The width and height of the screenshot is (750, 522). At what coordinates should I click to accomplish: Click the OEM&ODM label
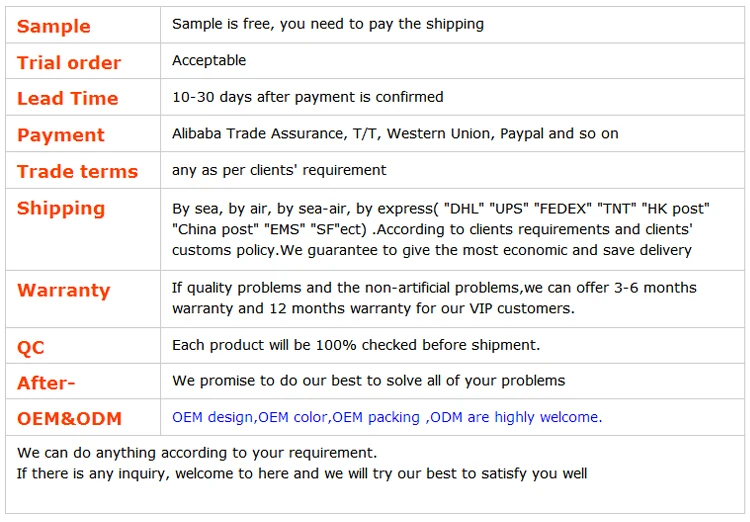click(69, 418)
